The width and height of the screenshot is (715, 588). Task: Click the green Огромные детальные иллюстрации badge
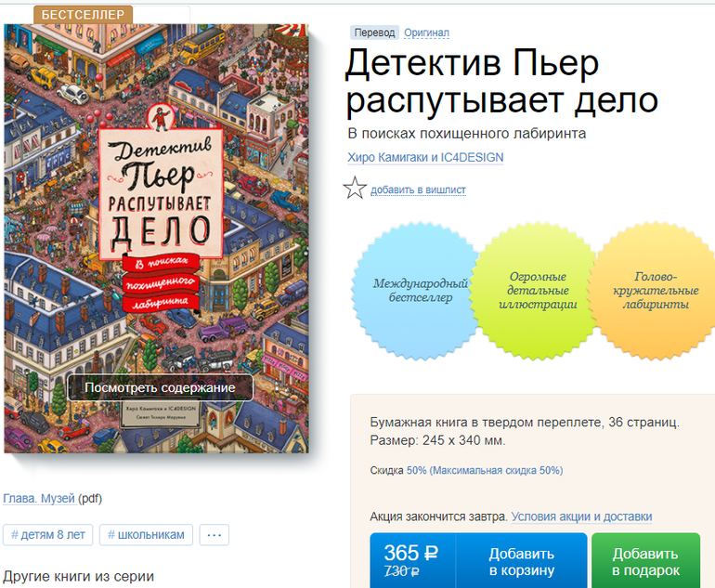(x=537, y=291)
